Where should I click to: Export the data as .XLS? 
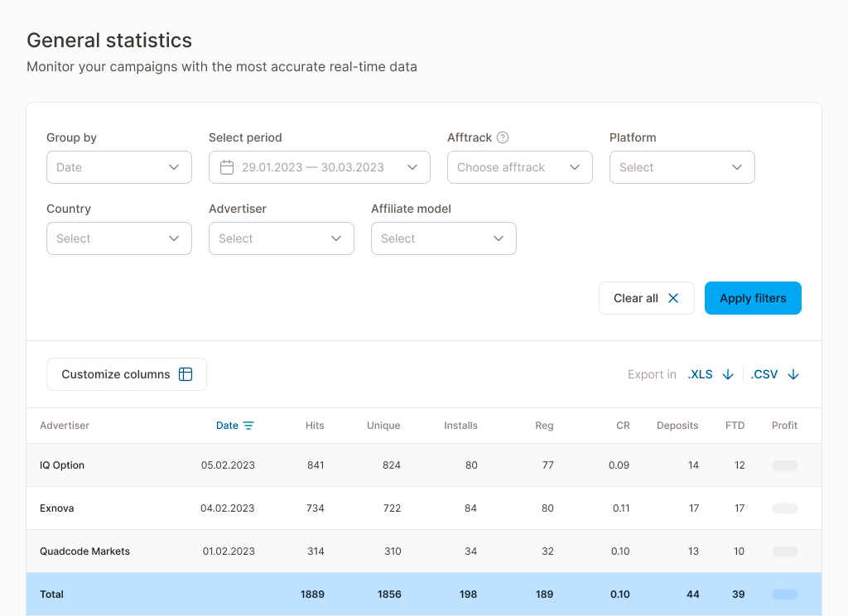(x=700, y=374)
